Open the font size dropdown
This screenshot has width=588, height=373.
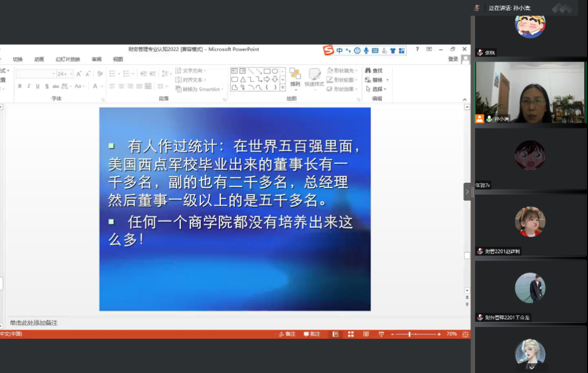tap(70, 74)
